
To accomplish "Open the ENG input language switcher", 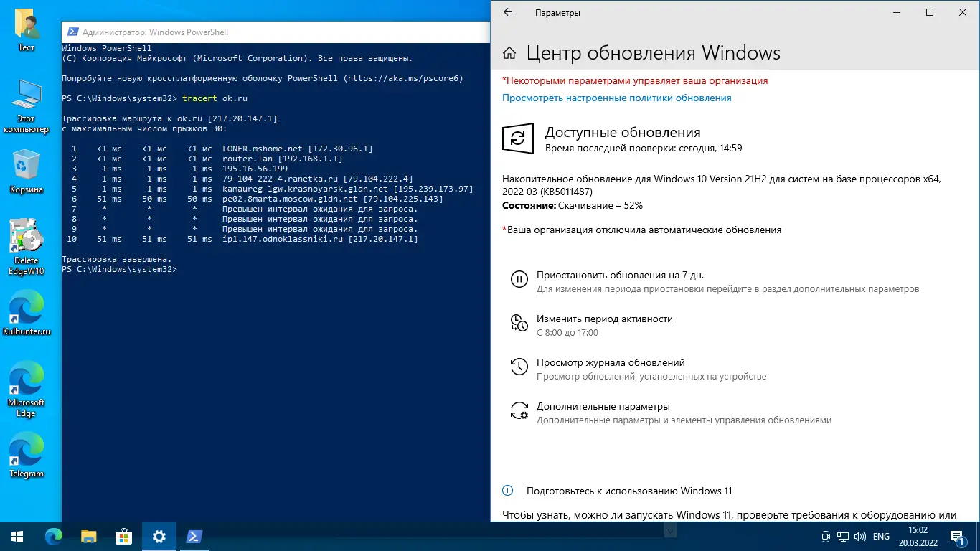I will (881, 537).
